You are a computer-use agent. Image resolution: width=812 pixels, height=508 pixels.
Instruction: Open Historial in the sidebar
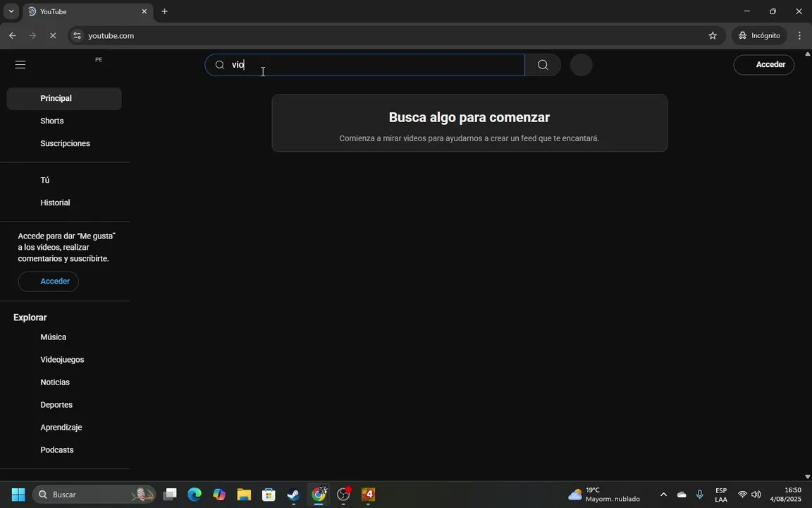point(64,202)
